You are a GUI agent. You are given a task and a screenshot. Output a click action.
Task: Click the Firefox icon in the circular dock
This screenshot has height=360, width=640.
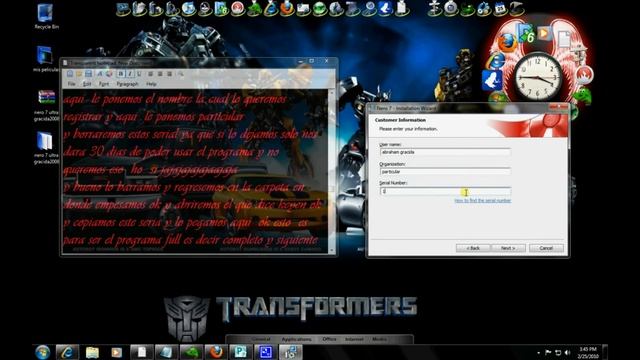click(507, 43)
